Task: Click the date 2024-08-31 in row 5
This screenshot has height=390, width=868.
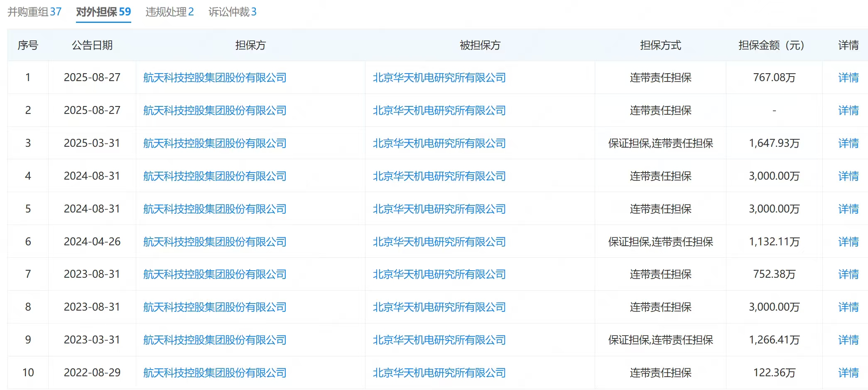Action: click(x=92, y=209)
